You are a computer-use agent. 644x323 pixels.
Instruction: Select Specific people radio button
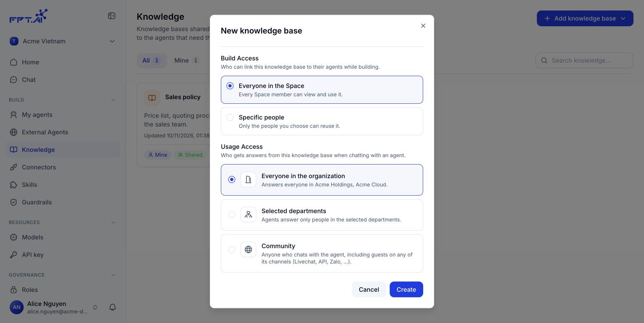230,117
